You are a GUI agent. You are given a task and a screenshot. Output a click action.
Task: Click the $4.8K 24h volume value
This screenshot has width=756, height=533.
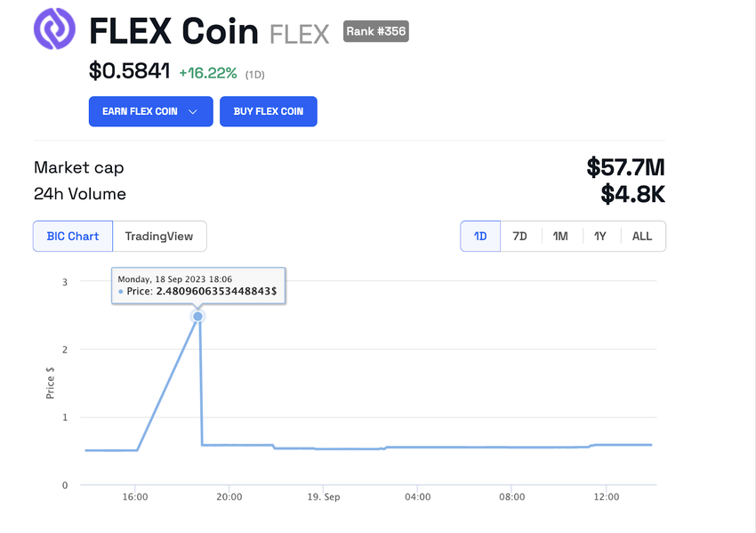[632, 194]
